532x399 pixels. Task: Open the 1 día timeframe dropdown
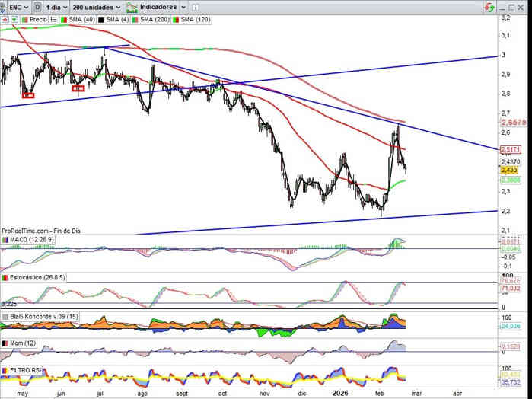point(56,7)
